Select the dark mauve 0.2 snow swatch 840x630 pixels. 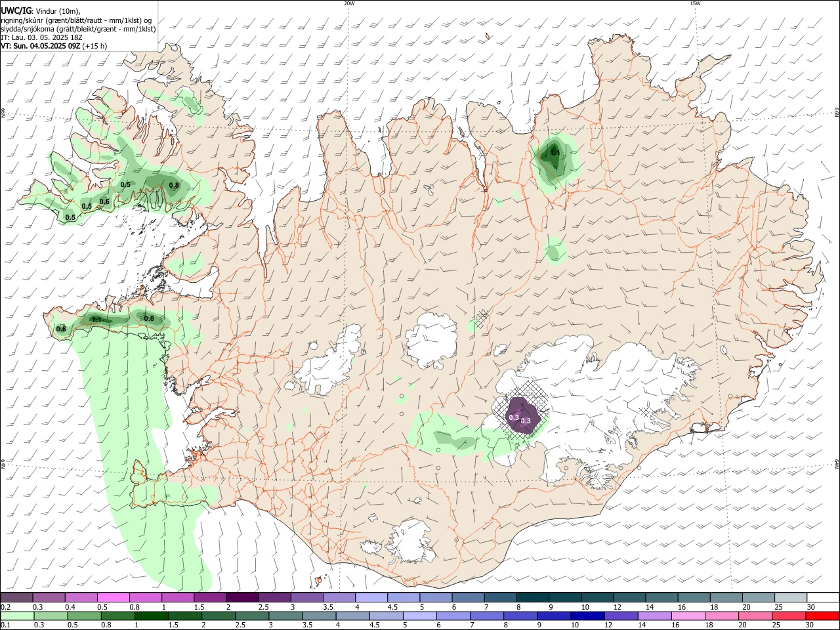tap(17, 597)
